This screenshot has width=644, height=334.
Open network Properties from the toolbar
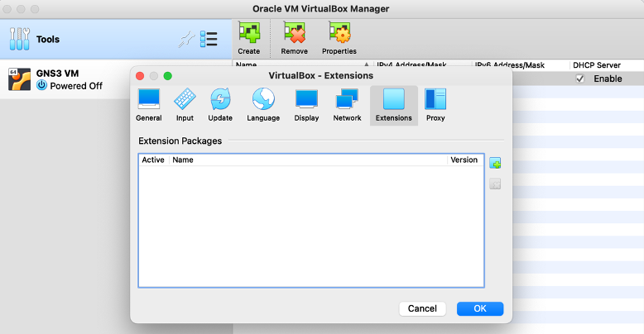point(339,38)
